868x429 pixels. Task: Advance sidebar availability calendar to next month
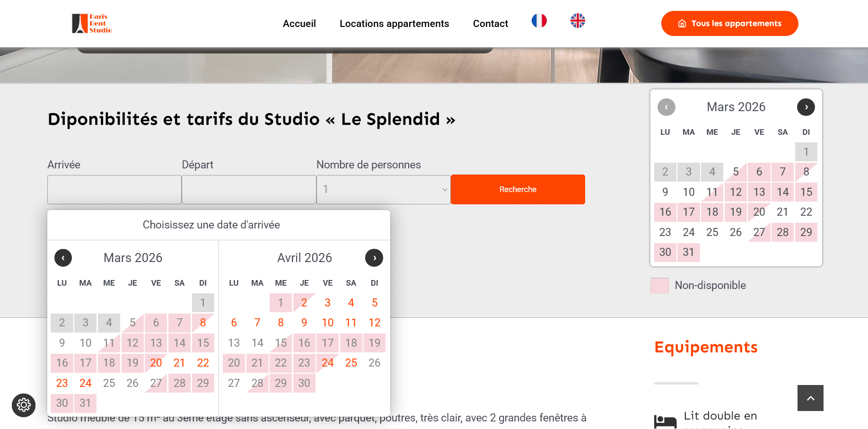tap(806, 107)
